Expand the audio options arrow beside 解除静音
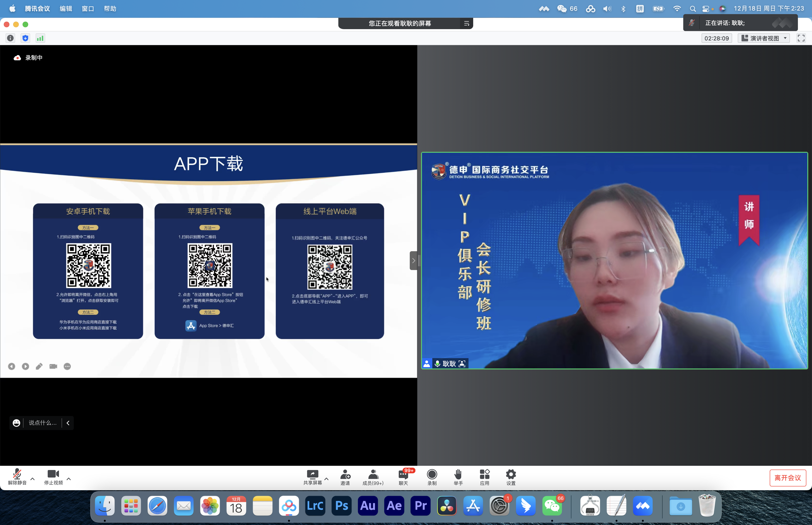Image resolution: width=812 pixels, height=525 pixels. [33, 479]
